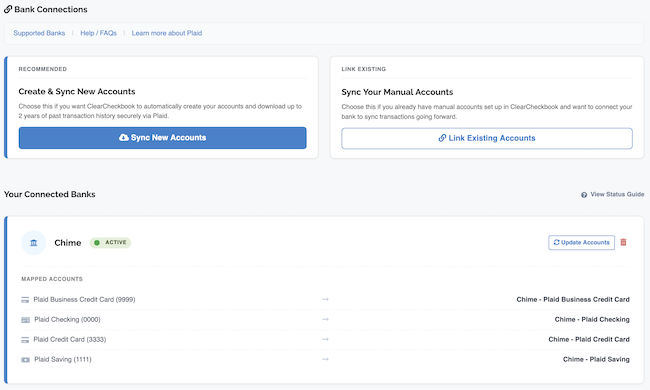Click the Sync Your Manual Accounts heading
650x390 pixels.
tap(397, 92)
